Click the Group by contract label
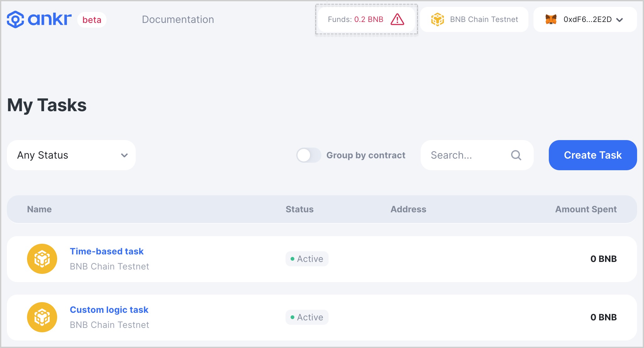644x348 pixels. 366,155
